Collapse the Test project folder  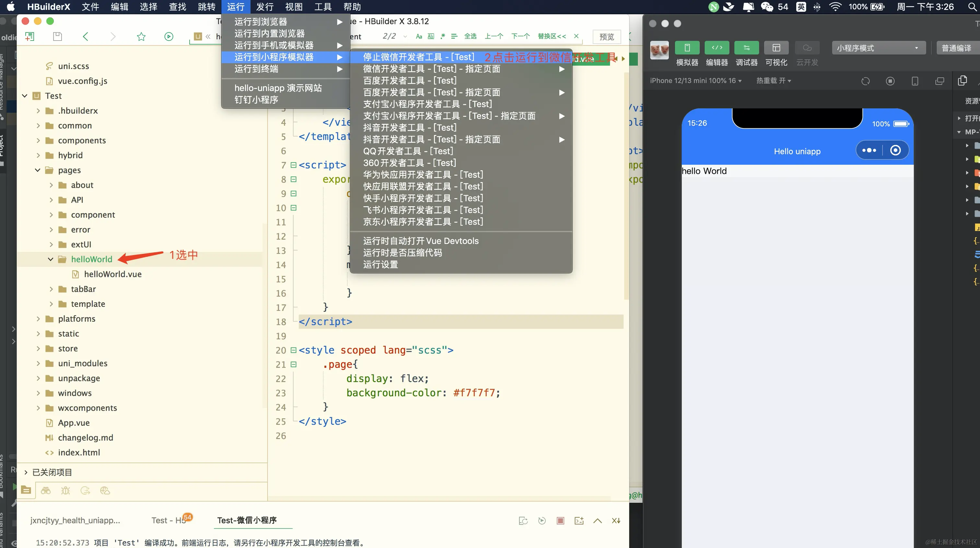(x=25, y=96)
